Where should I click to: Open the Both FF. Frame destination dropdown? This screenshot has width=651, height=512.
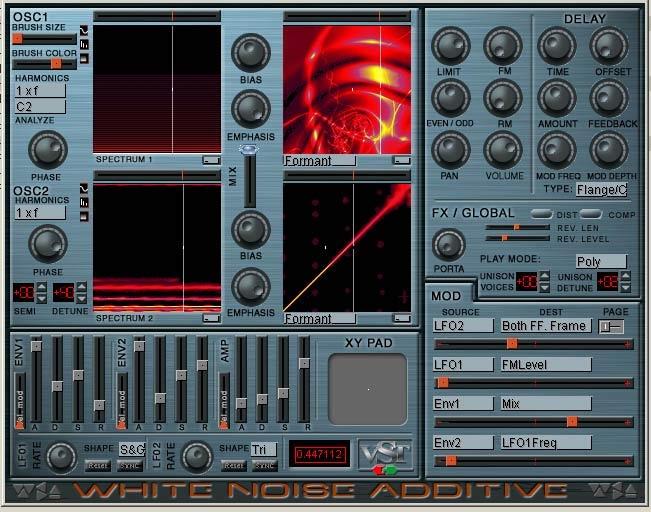coord(546,326)
